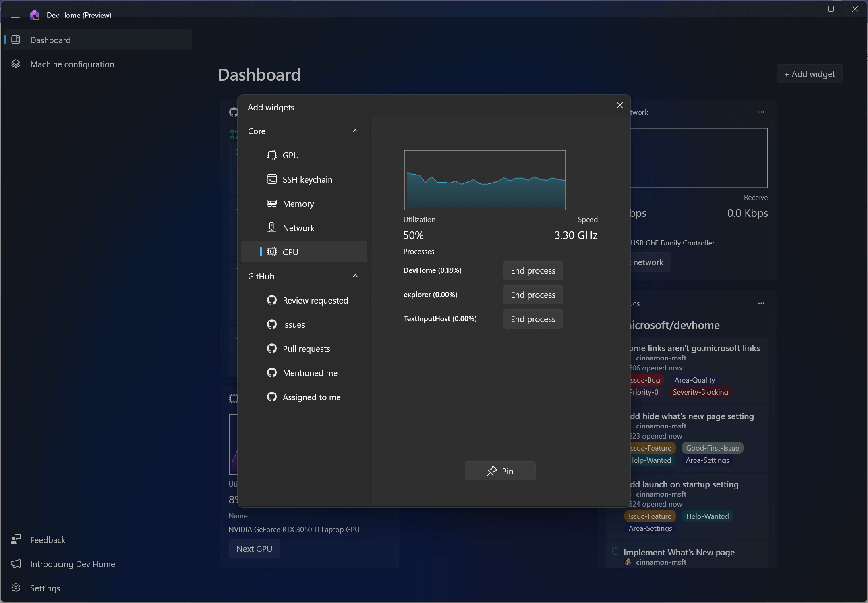Click End process for DevHome process

point(533,270)
